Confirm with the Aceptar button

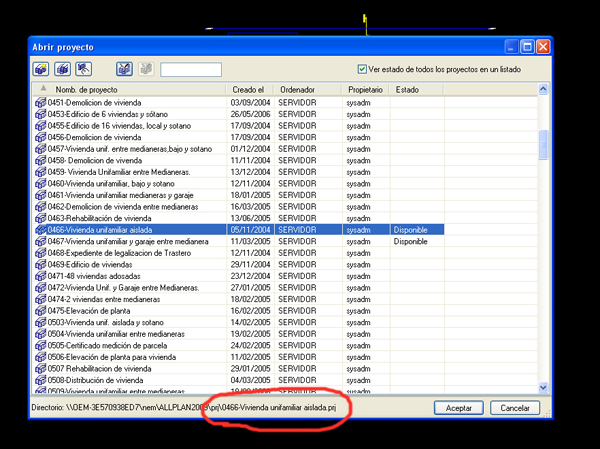point(458,408)
